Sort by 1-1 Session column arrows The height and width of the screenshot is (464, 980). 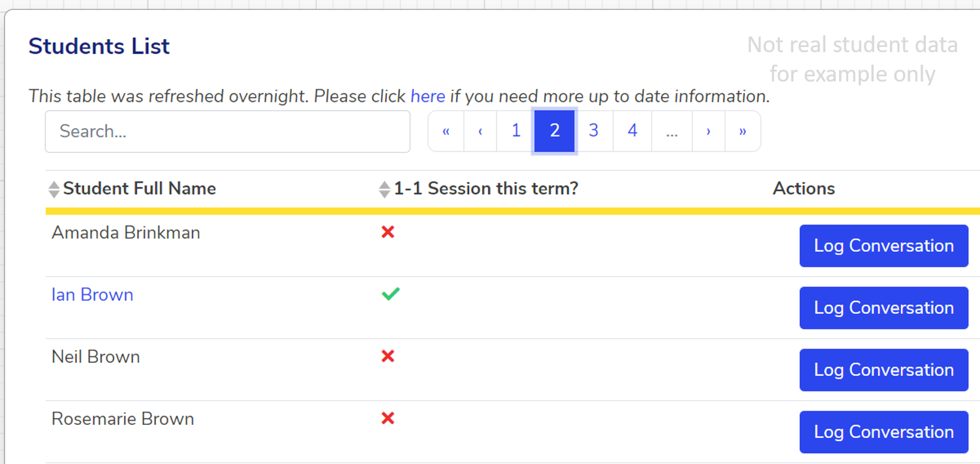(384, 189)
